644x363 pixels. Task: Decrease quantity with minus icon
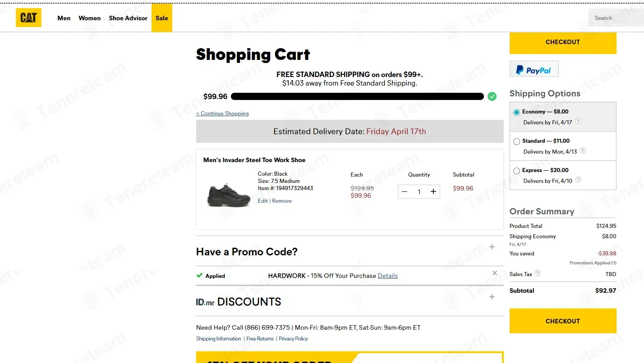405,192
